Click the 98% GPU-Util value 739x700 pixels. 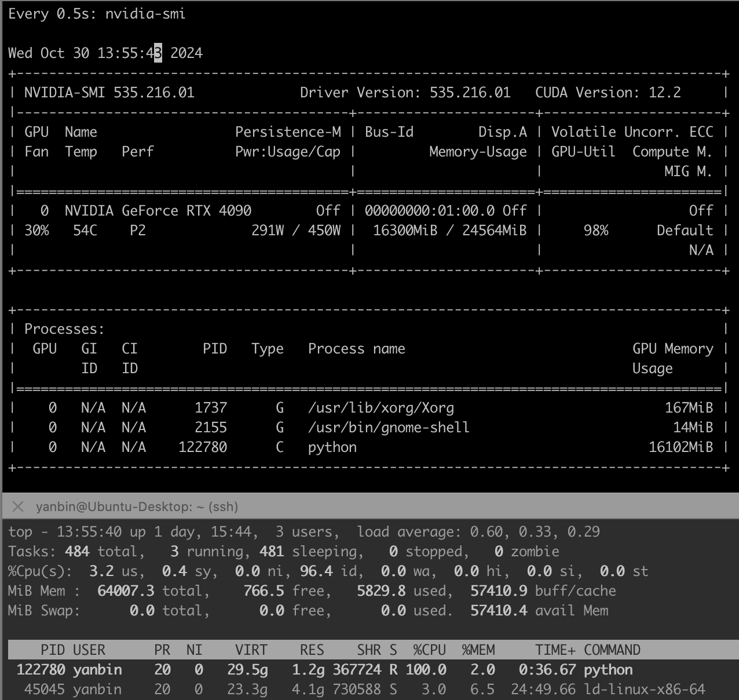(595, 231)
